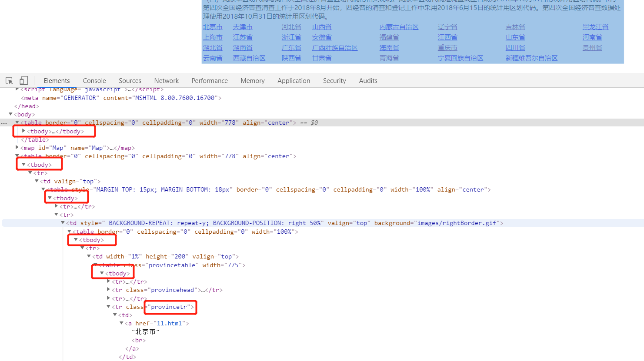Screen dimensions: 644x361
Task: Open the 陕西省 link
Action: pyautogui.click(x=291, y=58)
